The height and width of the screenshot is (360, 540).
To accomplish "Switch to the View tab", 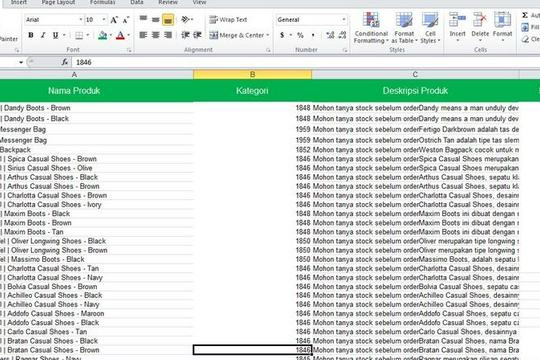I will pos(199,2).
